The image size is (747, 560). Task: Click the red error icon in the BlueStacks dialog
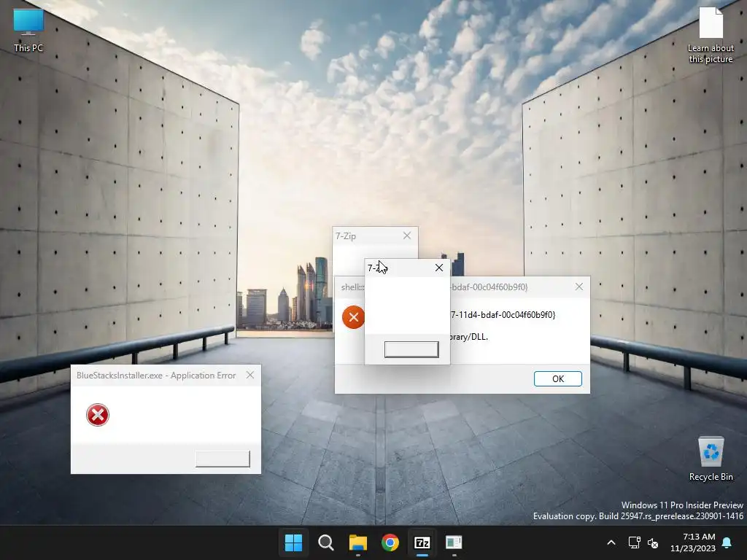click(98, 415)
